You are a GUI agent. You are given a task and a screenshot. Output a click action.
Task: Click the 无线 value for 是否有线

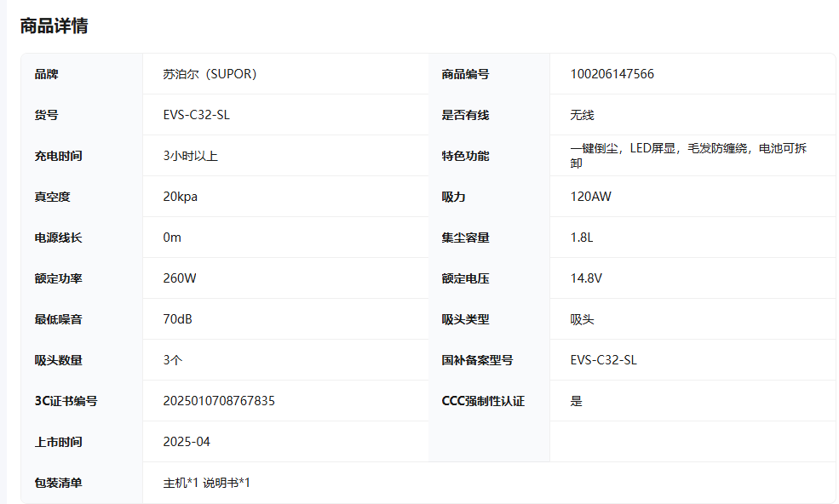tap(582, 115)
